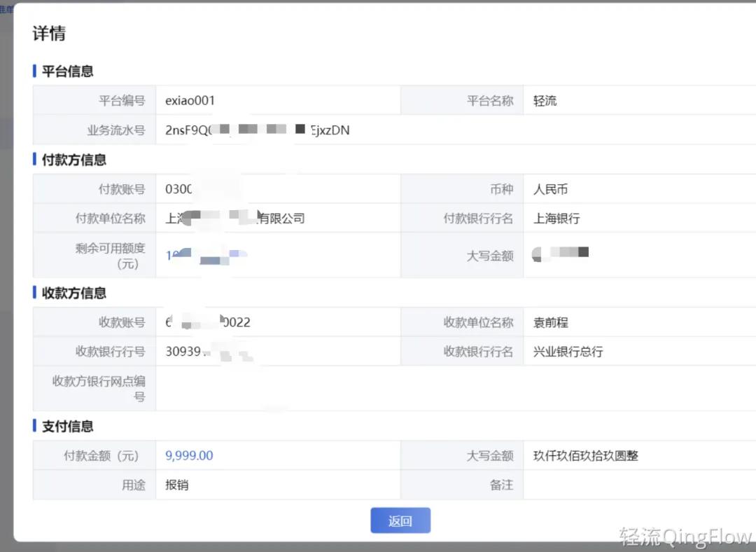The width and height of the screenshot is (756, 552).
Task: Click the 付款银行行名 label
Action: [478, 219]
